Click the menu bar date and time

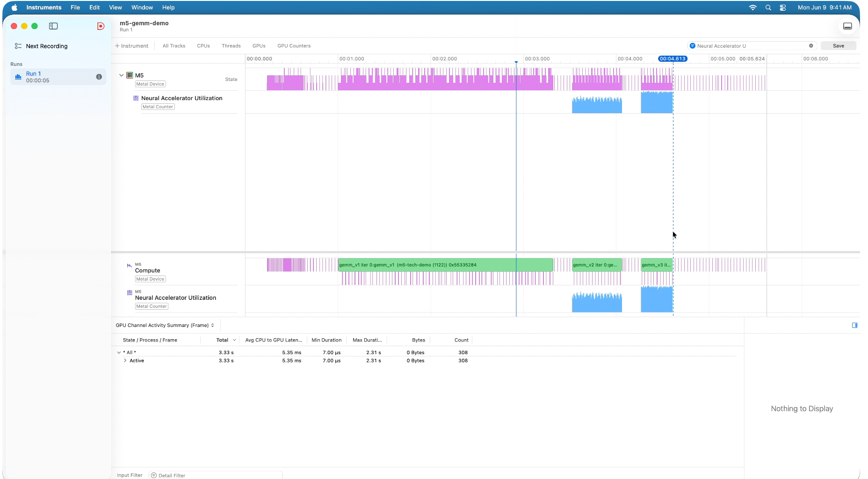point(825,7)
